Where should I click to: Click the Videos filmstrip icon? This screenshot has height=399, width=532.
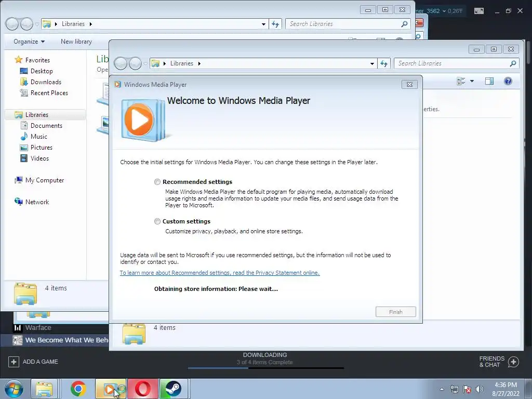tap(24, 158)
